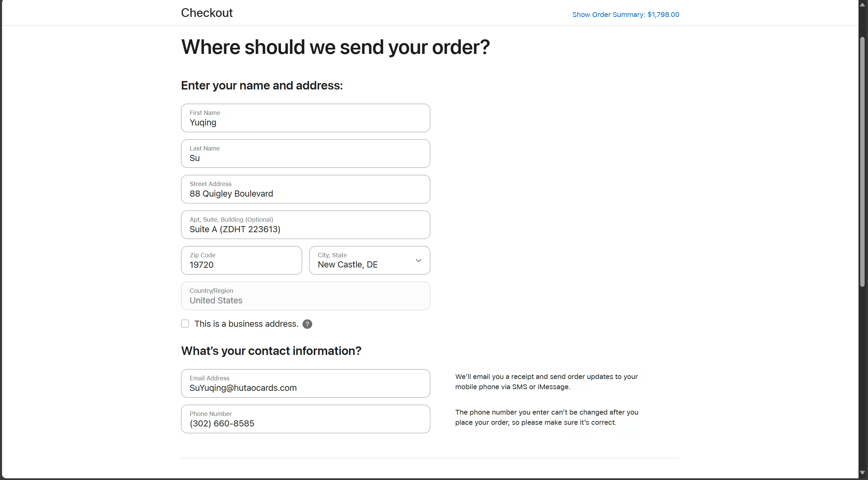
Task: Focus the Zip Code field
Action: coord(241,261)
